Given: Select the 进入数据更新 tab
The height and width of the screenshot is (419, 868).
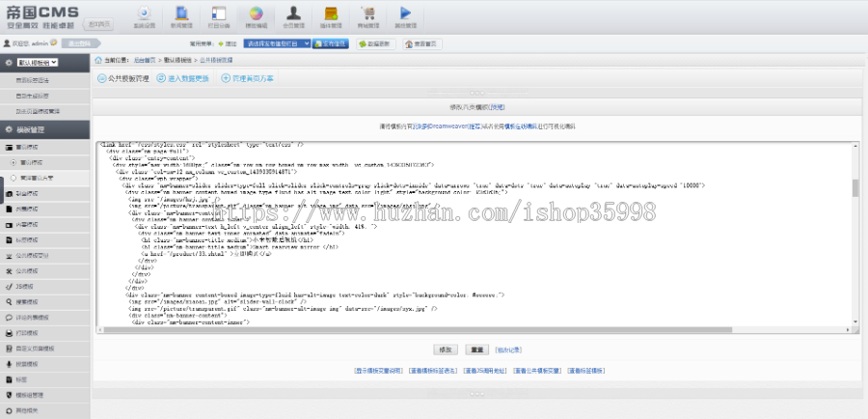Looking at the screenshot, I should click(x=182, y=79).
